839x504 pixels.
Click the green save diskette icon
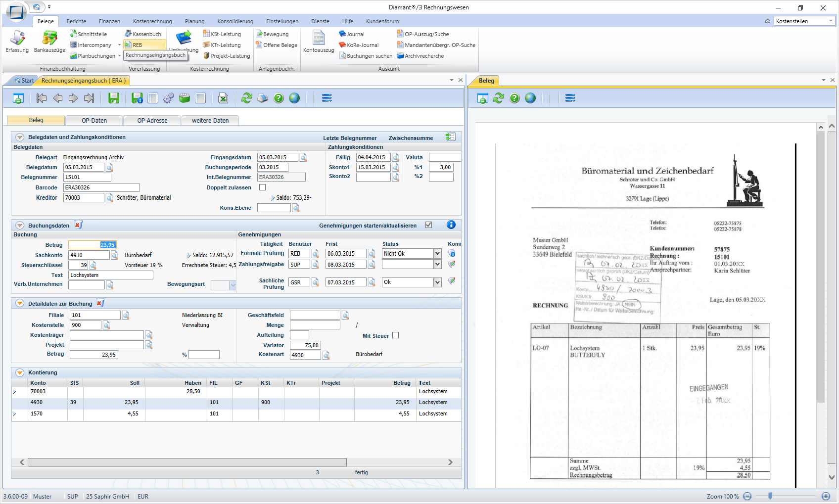(x=114, y=98)
